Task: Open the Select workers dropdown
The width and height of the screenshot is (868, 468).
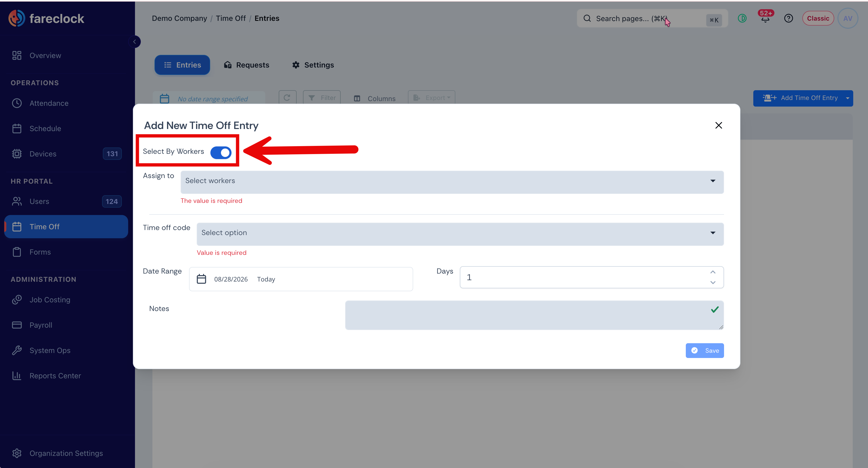Action: [452, 182]
